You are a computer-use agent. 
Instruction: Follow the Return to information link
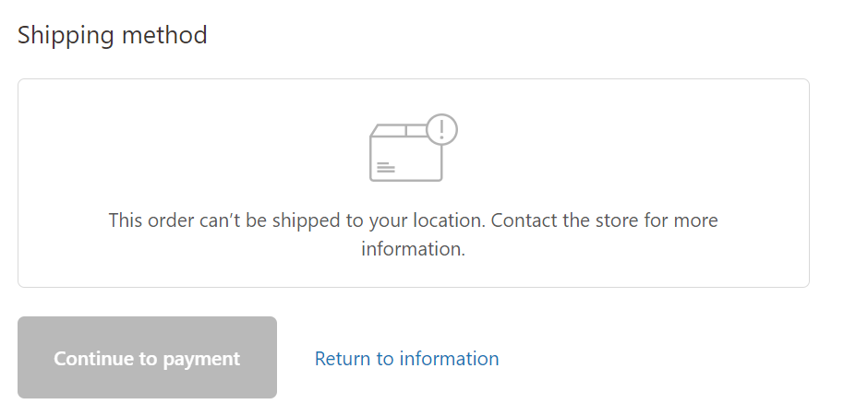tap(406, 358)
